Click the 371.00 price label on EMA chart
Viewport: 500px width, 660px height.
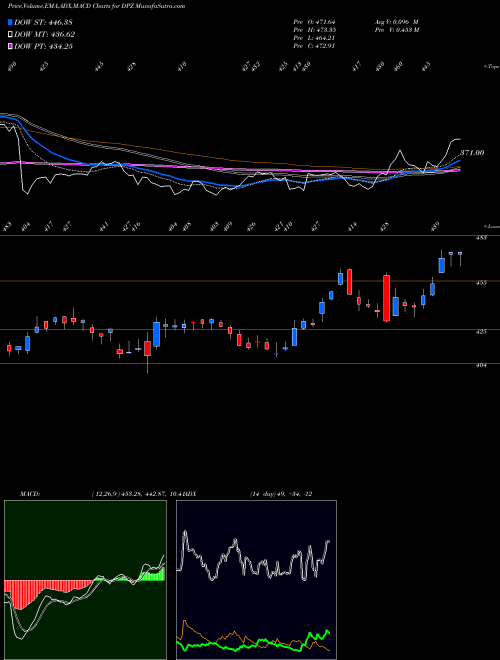[472, 153]
